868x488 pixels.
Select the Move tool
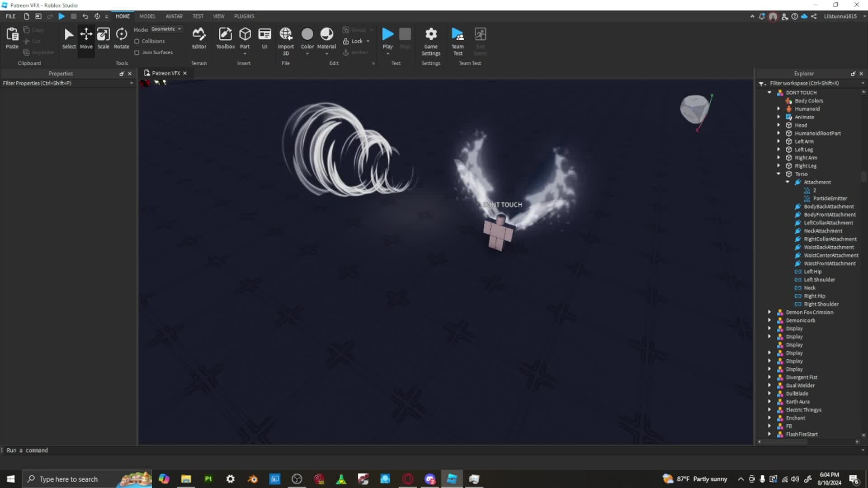click(86, 38)
